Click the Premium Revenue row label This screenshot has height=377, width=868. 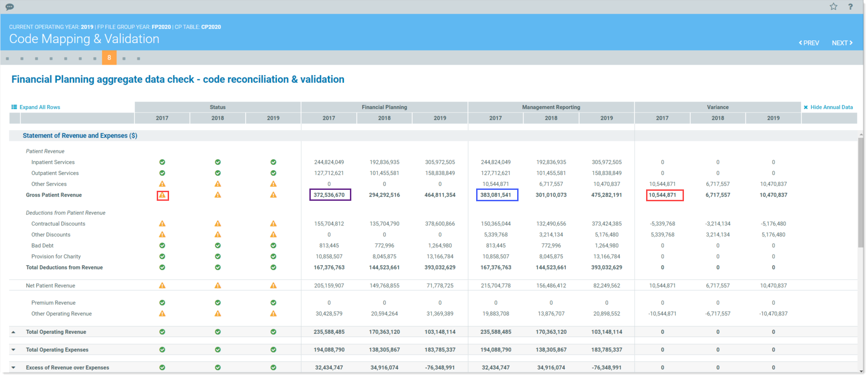53,303
